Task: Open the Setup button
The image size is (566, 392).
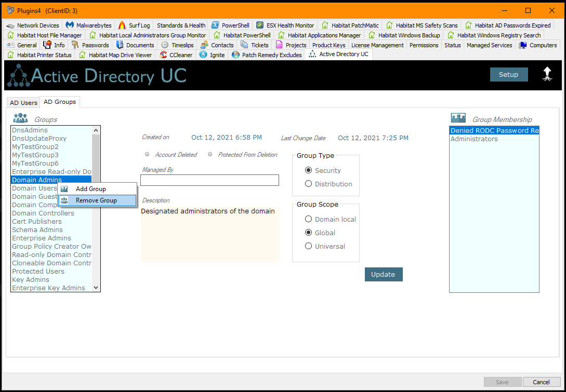Action: coord(508,74)
